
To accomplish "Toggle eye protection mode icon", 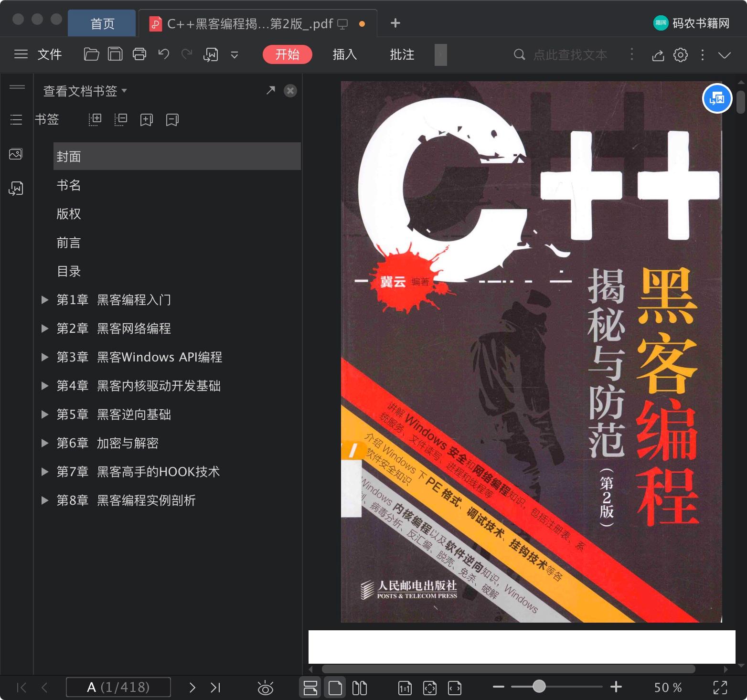I will click(265, 688).
